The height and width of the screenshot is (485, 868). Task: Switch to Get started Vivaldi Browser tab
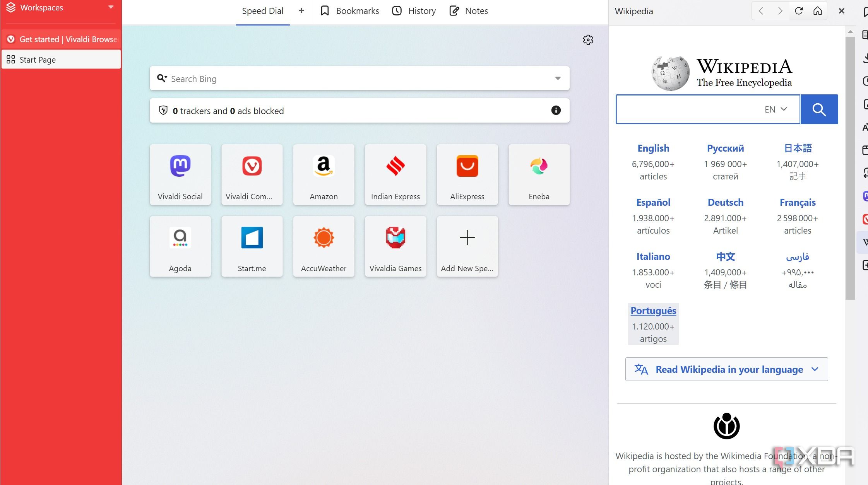61,39
